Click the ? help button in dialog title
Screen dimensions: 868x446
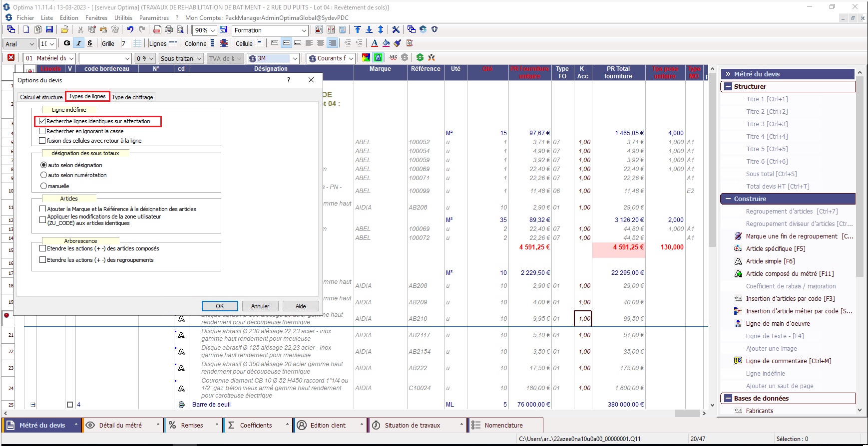[x=288, y=80]
